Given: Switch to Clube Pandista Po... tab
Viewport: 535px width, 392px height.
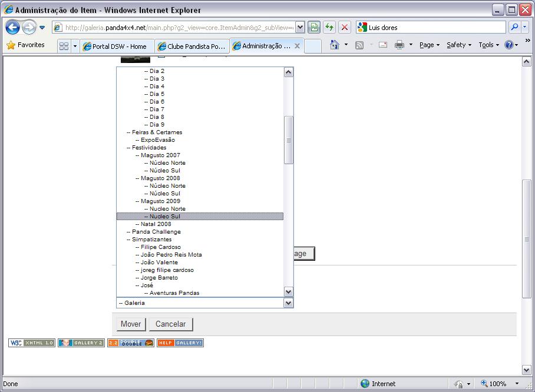Looking at the screenshot, I should pyautogui.click(x=192, y=46).
